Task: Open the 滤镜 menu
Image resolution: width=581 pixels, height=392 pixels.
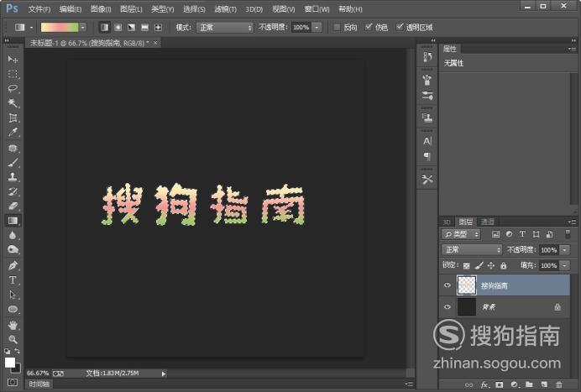Action: pyautogui.click(x=225, y=9)
